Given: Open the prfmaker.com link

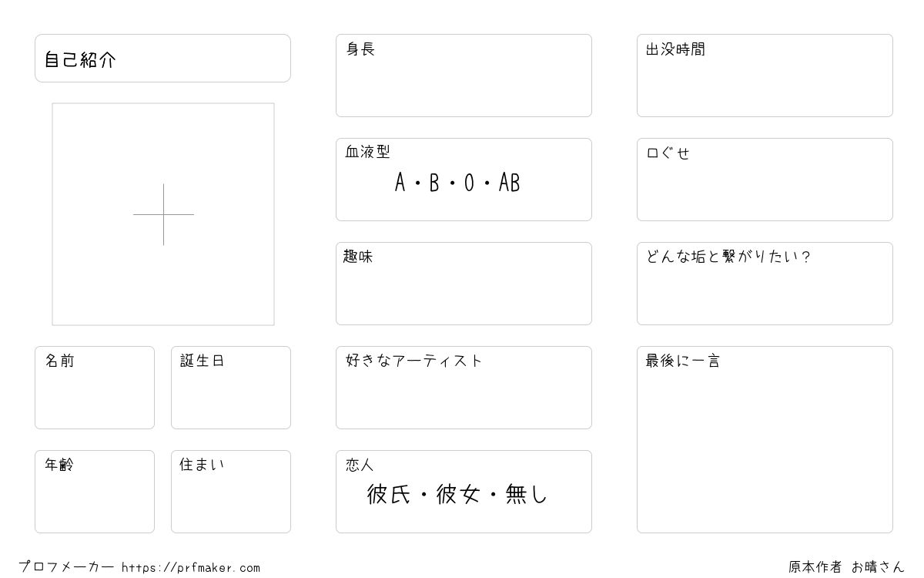Looking at the screenshot, I should click(191, 567).
